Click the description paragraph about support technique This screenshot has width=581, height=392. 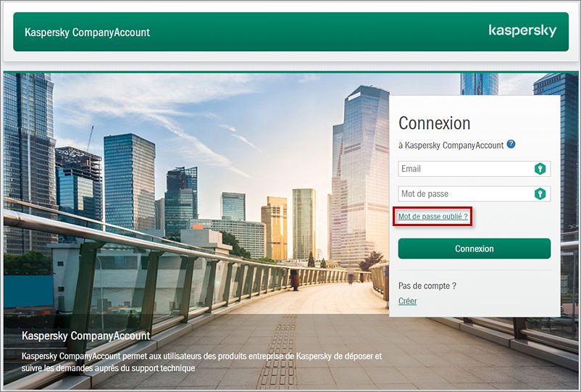click(201, 362)
